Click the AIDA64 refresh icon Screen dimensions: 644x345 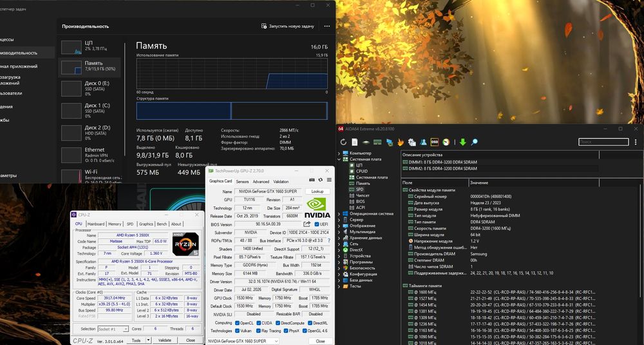[x=343, y=143]
